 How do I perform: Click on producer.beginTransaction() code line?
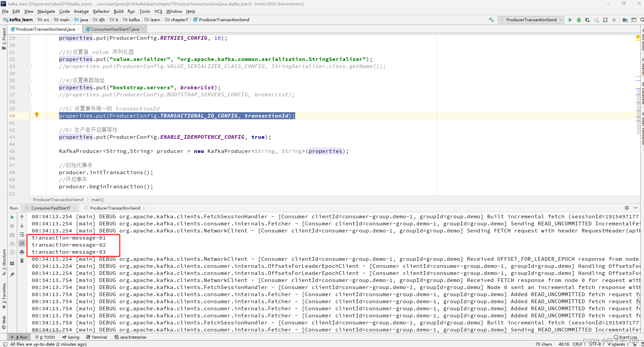(106, 187)
